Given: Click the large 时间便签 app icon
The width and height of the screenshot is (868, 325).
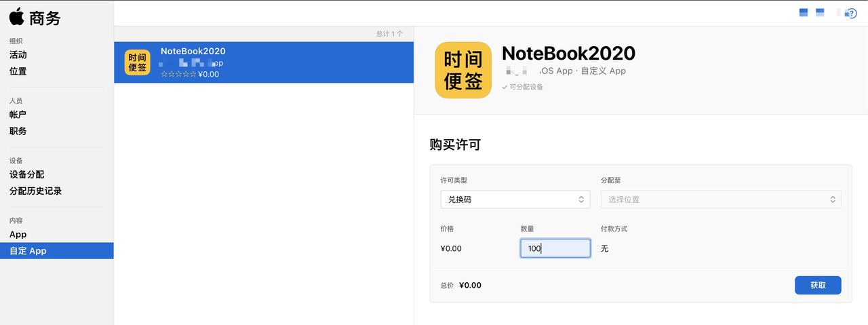Looking at the screenshot, I should (463, 71).
